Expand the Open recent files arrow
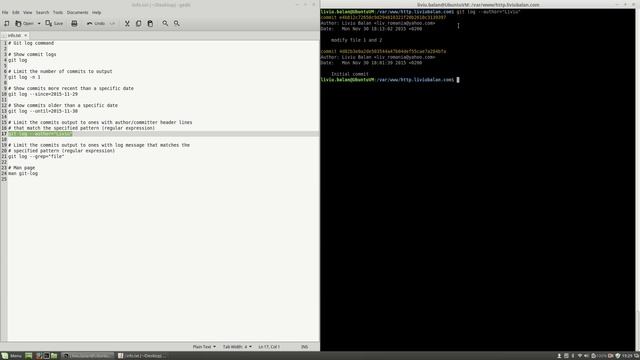Screen dimensions: 640x360 [x=39, y=24]
